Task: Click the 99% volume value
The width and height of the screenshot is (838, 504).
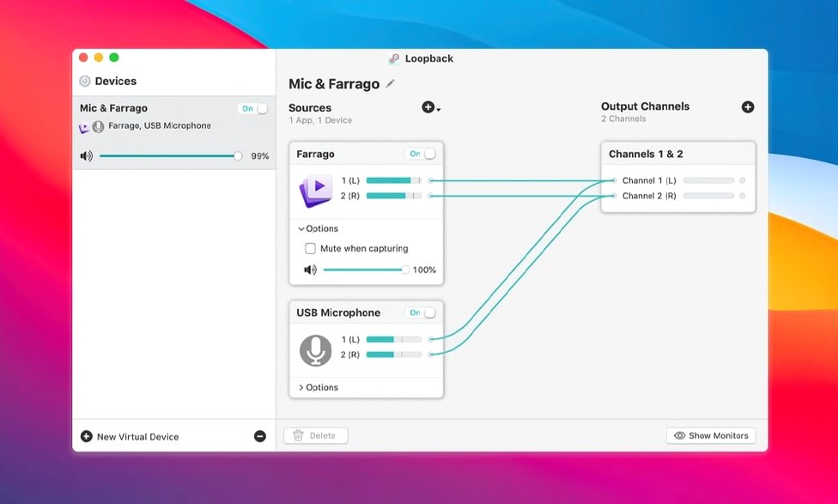Action: coord(260,156)
